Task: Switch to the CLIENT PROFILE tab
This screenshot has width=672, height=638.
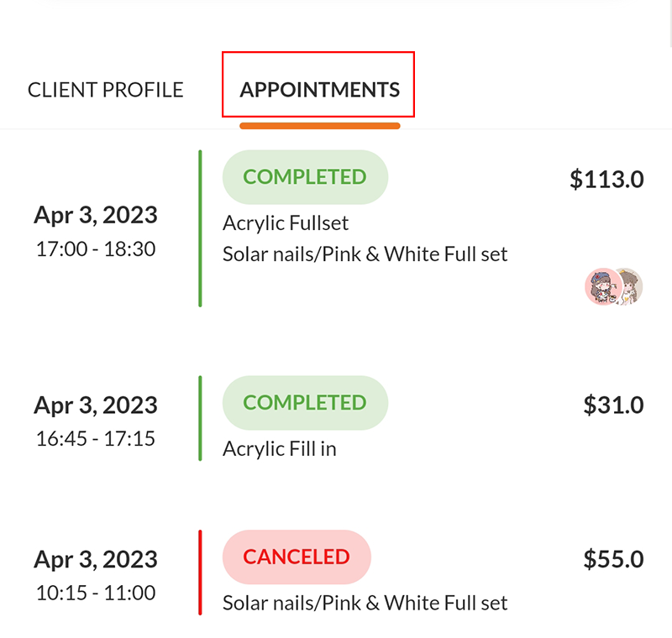Action: click(106, 90)
